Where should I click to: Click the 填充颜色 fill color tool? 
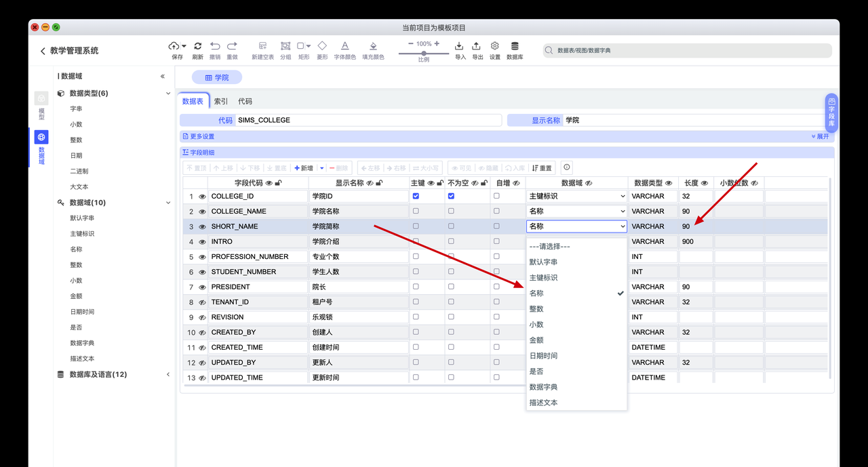tap(372, 47)
